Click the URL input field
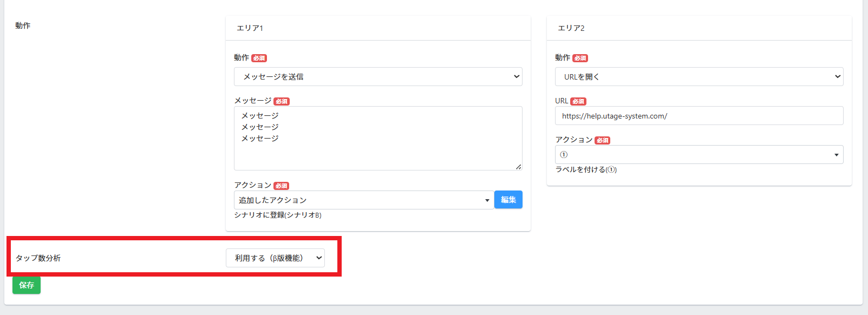 point(699,115)
